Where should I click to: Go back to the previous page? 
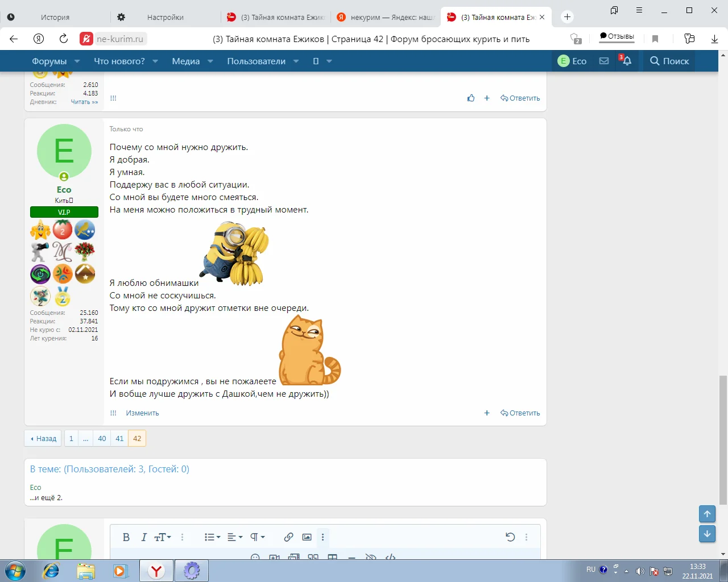coord(14,39)
